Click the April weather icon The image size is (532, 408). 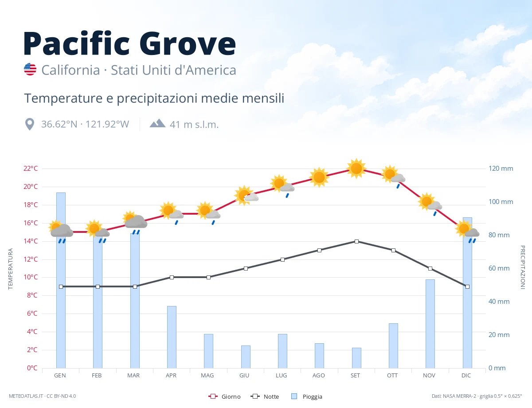(x=172, y=213)
